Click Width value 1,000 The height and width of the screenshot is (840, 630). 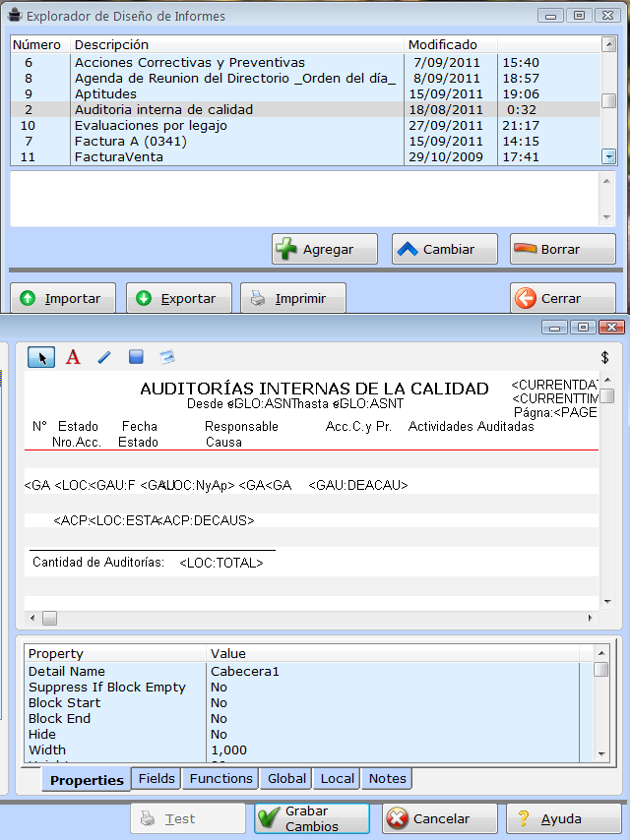[228, 750]
